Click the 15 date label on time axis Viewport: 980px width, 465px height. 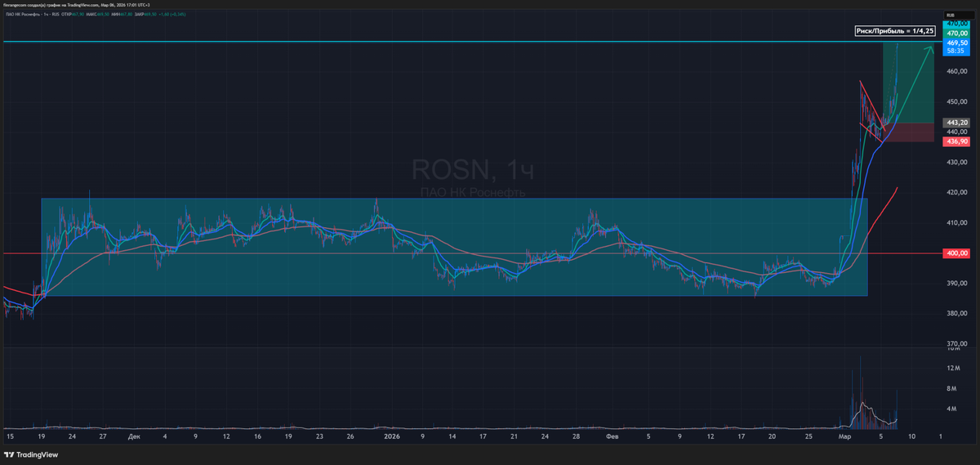click(x=10, y=436)
